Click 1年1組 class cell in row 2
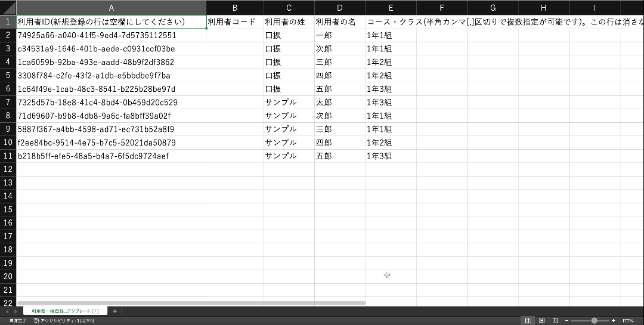Image resolution: width=644 pixels, height=325 pixels. [x=391, y=35]
